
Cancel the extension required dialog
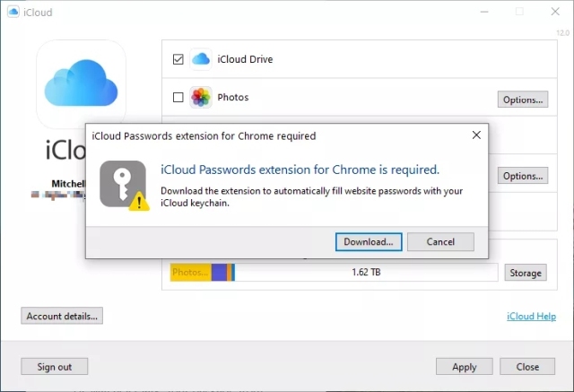point(440,242)
